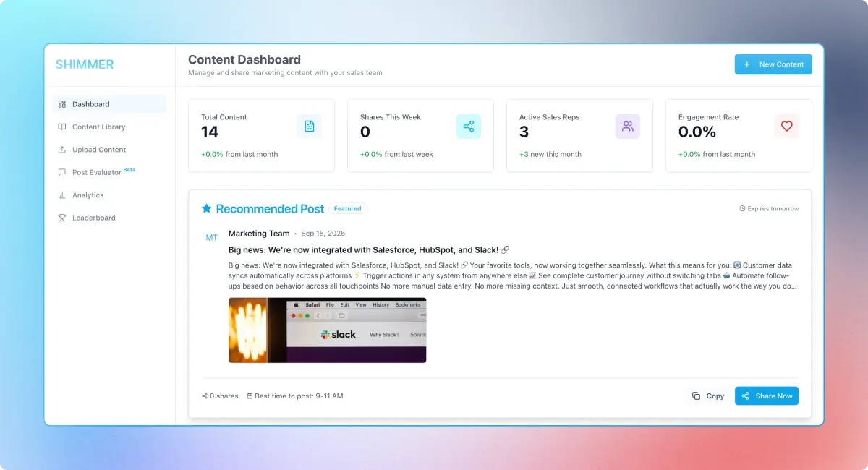Click the people icon on Active Sales Reps card
The image size is (868, 470).
coord(628,126)
